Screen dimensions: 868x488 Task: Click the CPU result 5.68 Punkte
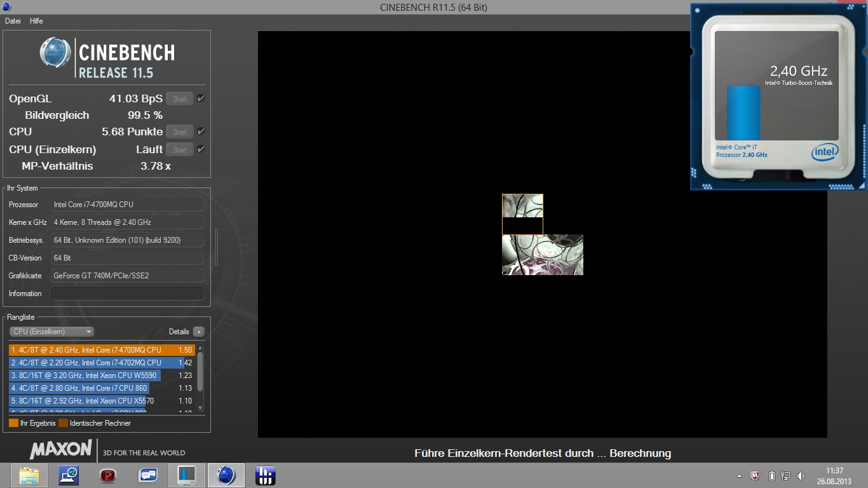tap(132, 132)
